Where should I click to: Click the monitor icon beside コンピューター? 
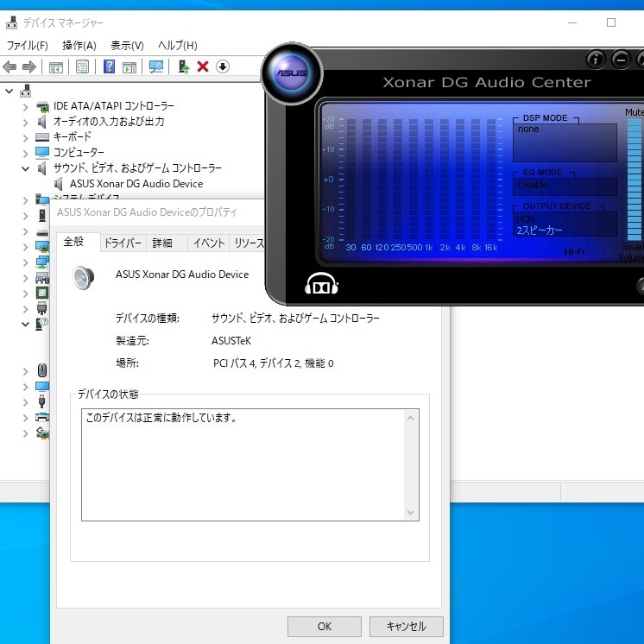point(42,153)
